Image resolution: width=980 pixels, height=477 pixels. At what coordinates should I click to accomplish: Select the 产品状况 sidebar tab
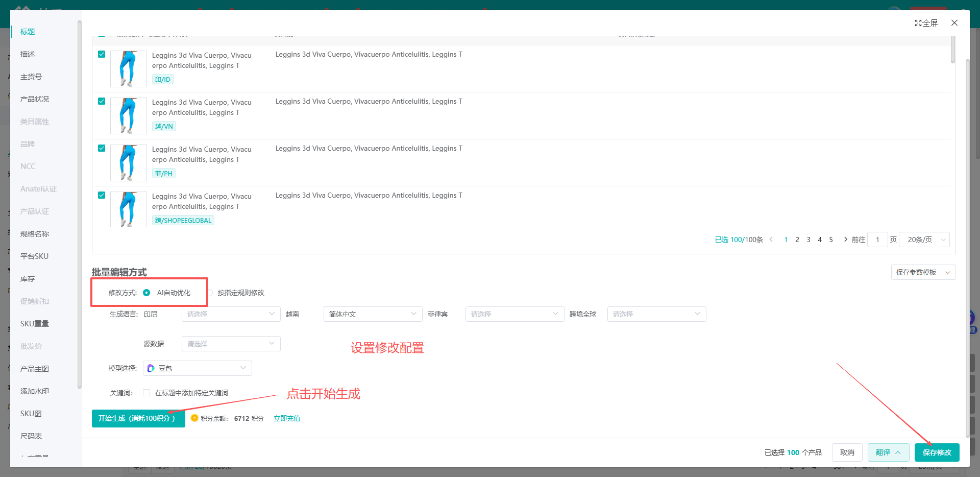[35, 99]
